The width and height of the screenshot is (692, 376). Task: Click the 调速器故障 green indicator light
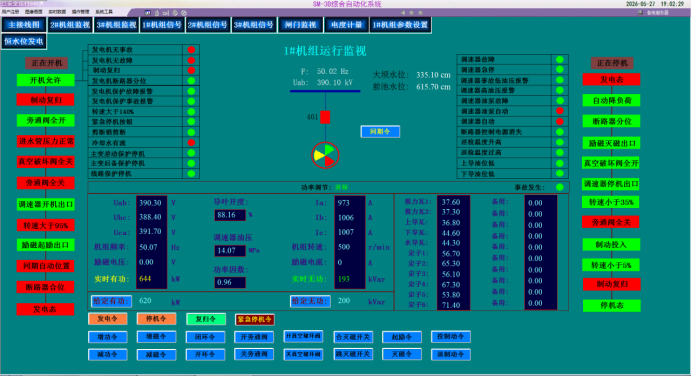coord(560,59)
